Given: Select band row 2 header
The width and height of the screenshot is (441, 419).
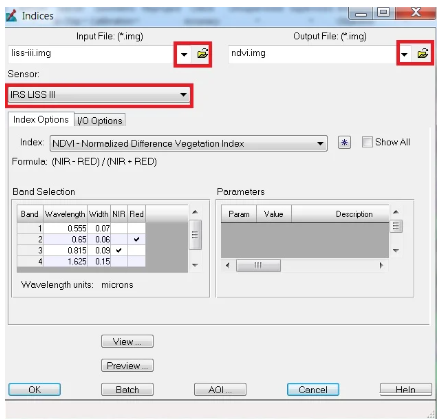Looking at the screenshot, I should pos(30,239).
